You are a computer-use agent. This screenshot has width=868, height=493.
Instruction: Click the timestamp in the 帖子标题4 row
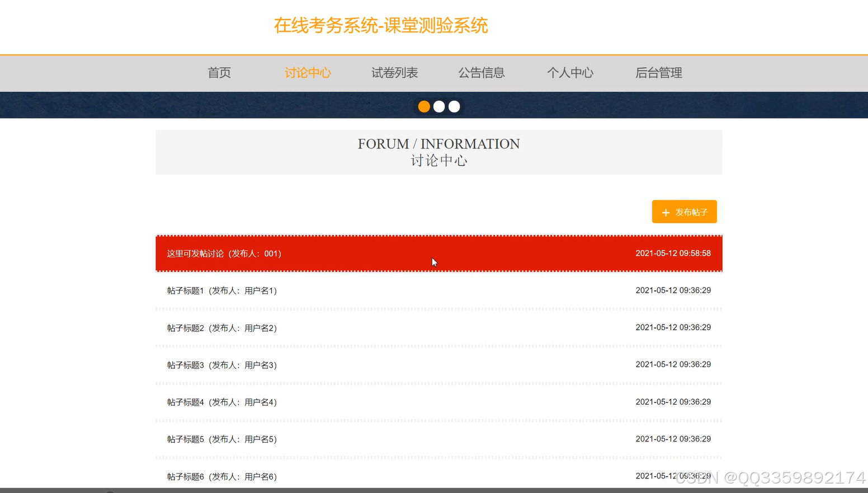[x=673, y=402]
